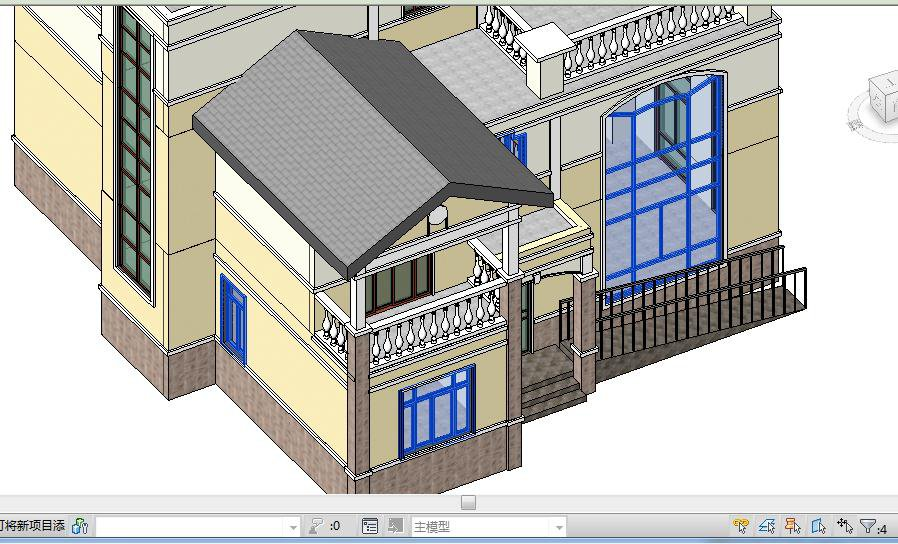The image size is (898, 544).
Task: Toggle Select Underlay Elements
Action: pyautogui.click(x=766, y=526)
